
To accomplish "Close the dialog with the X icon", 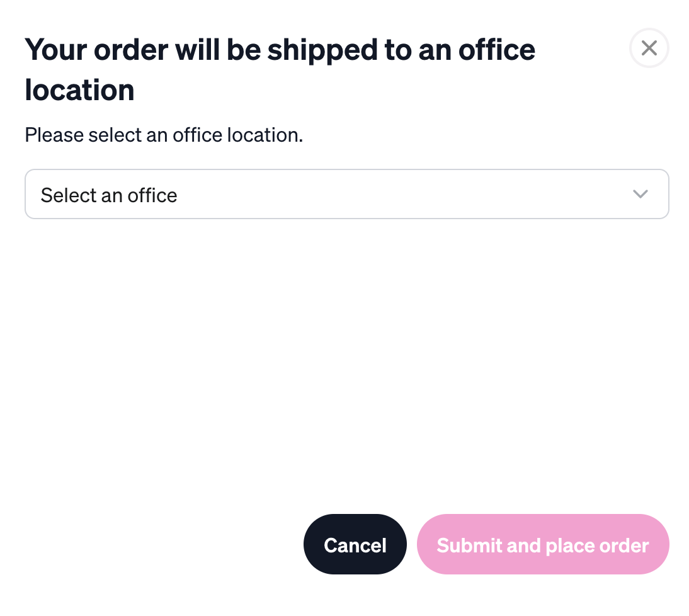I will [x=649, y=48].
